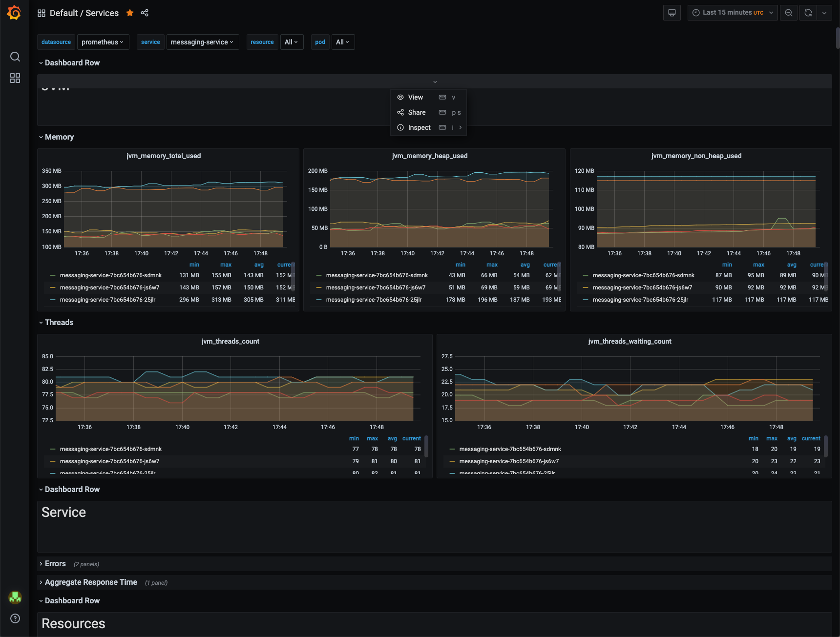Choose View in the panel menu
840x637 pixels.
pos(415,97)
